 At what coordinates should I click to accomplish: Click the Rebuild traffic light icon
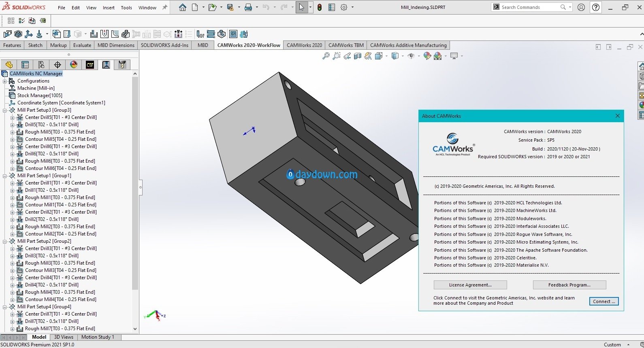pyautogui.click(x=320, y=7)
